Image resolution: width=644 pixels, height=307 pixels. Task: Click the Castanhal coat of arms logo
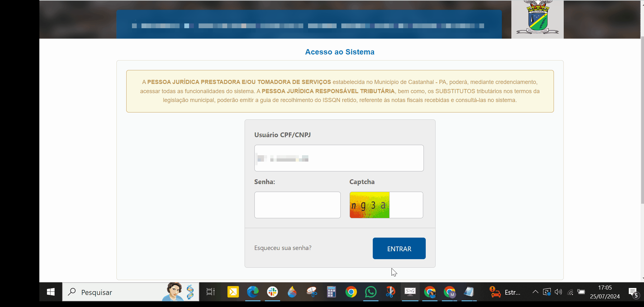(x=537, y=19)
